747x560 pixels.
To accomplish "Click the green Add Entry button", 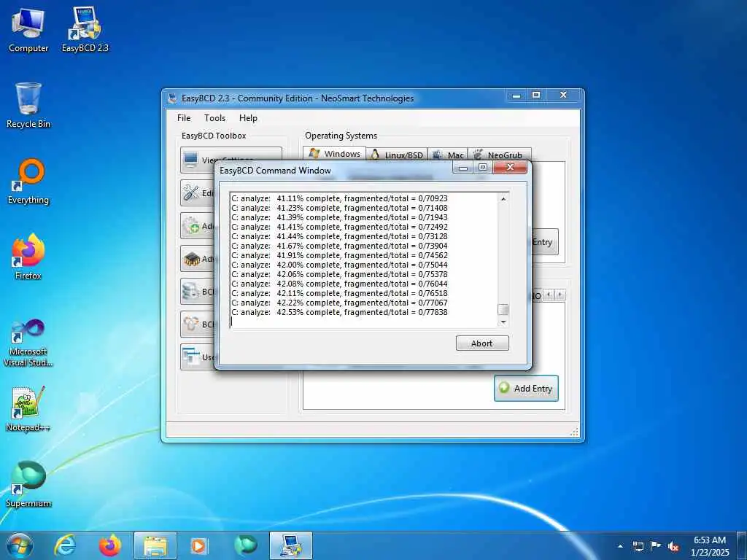I will (x=526, y=388).
